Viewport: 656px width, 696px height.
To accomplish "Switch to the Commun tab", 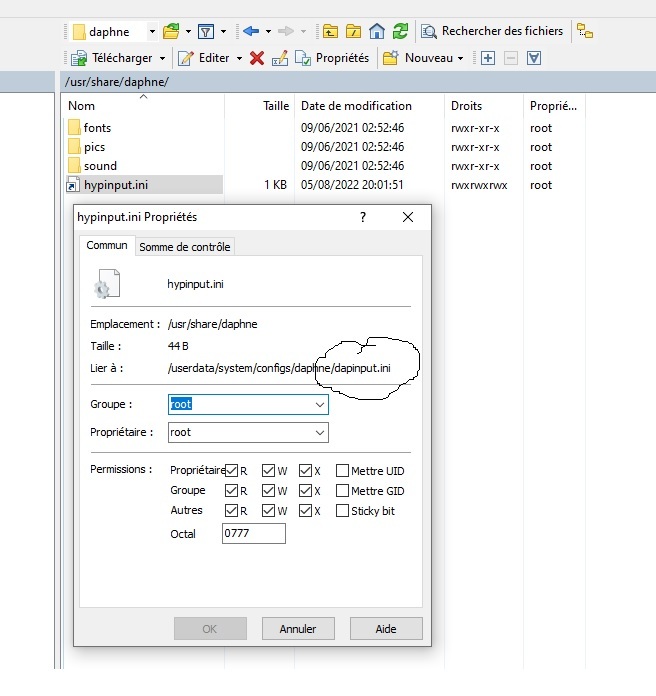I will (x=107, y=245).
